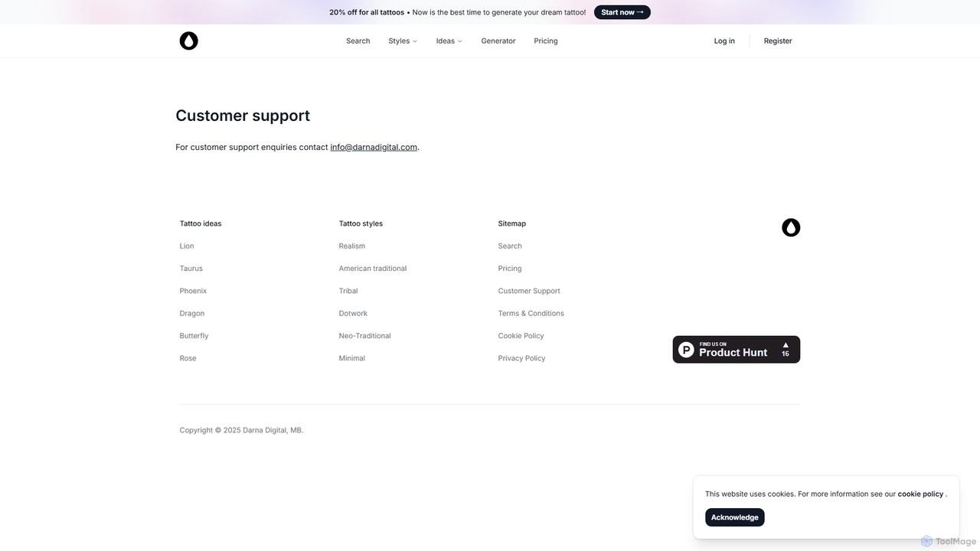Viewport: 980px width, 551px height.
Task: Select the Dotwork tattoo style
Action: pyautogui.click(x=353, y=314)
